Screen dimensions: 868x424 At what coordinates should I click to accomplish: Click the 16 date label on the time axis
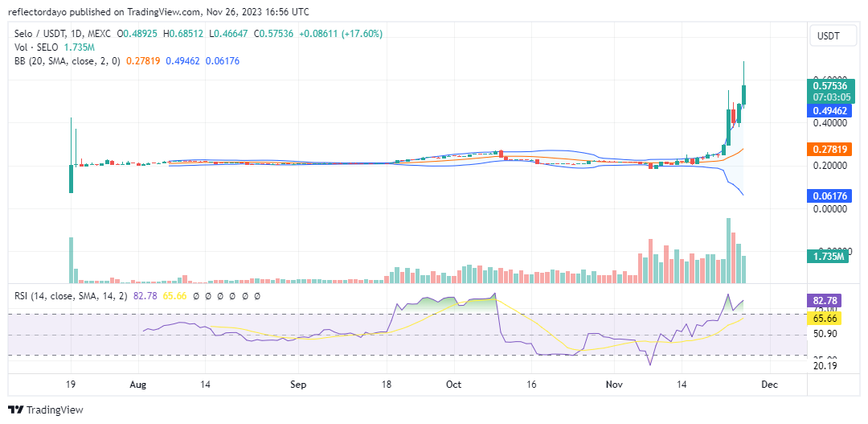pyautogui.click(x=531, y=385)
